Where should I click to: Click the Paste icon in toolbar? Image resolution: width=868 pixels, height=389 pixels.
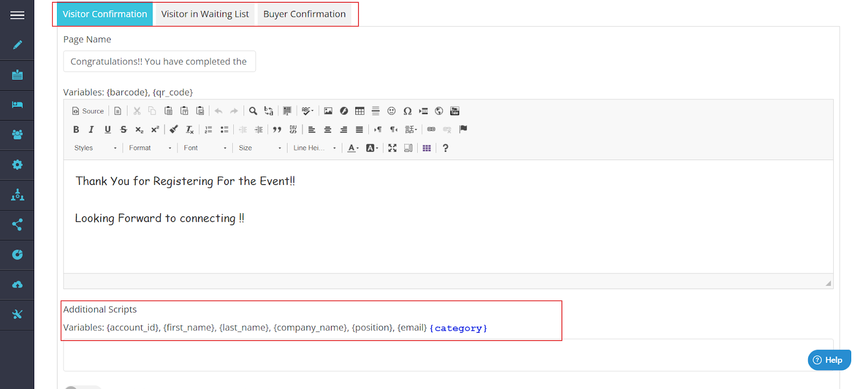click(168, 111)
